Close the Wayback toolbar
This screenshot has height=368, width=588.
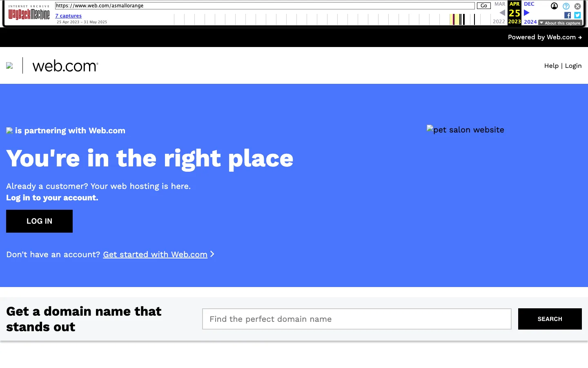577,6
